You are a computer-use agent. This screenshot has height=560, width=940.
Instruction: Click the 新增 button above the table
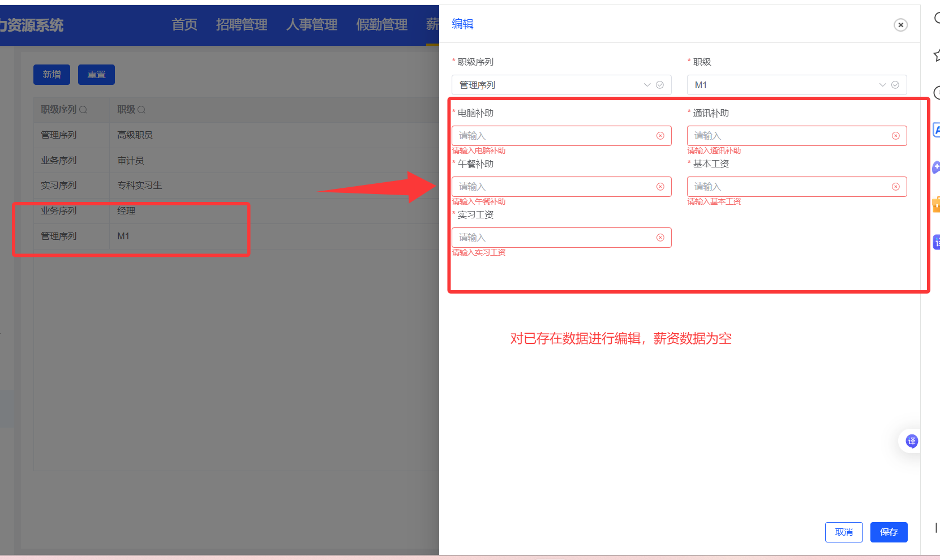click(x=51, y=75)
